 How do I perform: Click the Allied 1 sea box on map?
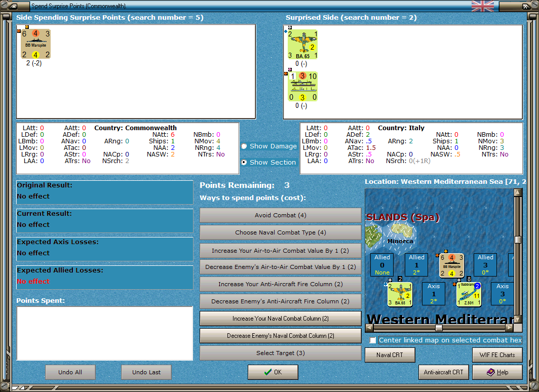pyautogui.click(x=416, y=264)
